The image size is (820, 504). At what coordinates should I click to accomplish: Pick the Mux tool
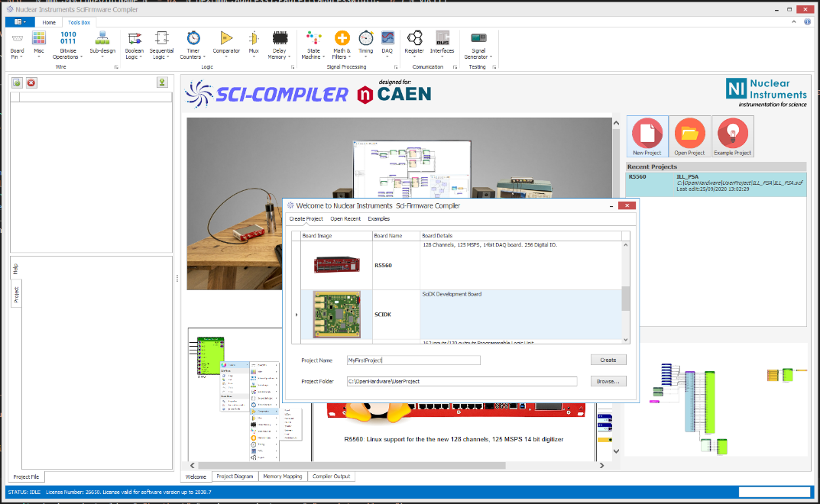point(254,43)
